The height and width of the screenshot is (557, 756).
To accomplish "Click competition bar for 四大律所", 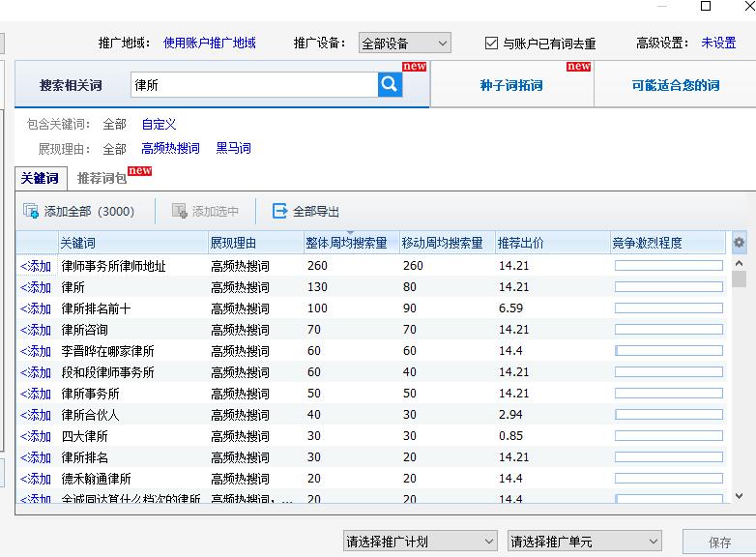I will tap(669, 436).
